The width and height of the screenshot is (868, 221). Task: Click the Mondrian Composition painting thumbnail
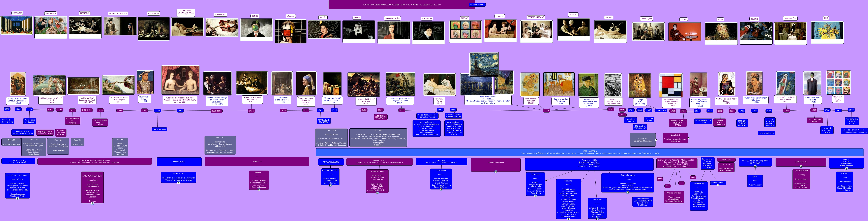671,85
